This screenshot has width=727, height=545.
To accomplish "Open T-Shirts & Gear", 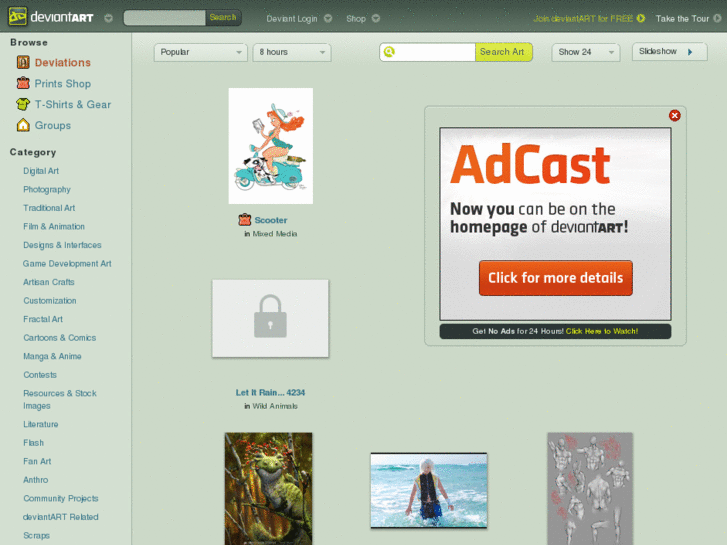I will point(73,104).
